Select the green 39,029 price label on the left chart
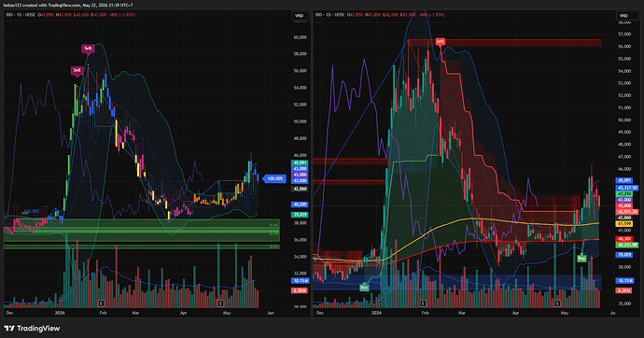644x338 pixels. [x=300, y=215]
